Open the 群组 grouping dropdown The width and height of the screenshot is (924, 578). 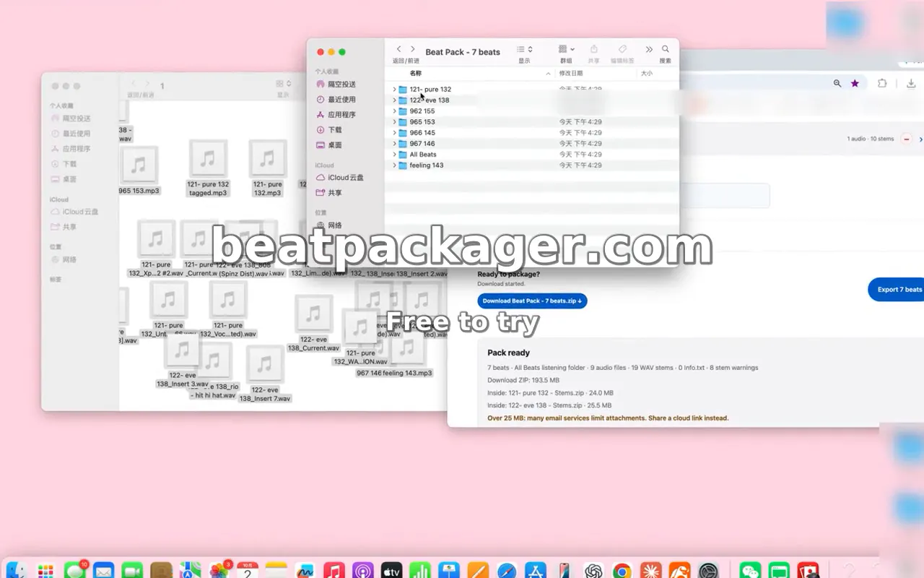[x=566, y=49]
